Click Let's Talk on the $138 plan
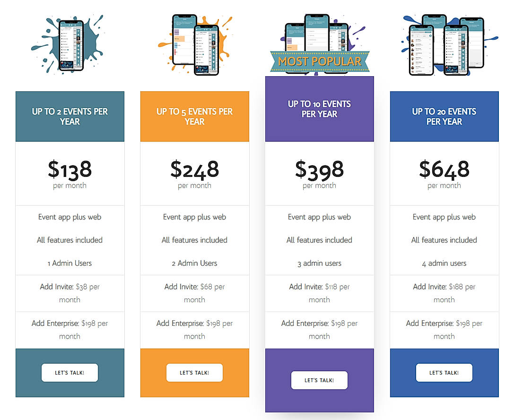The height and width of the screenshot is (420, 506). (70, 373)
